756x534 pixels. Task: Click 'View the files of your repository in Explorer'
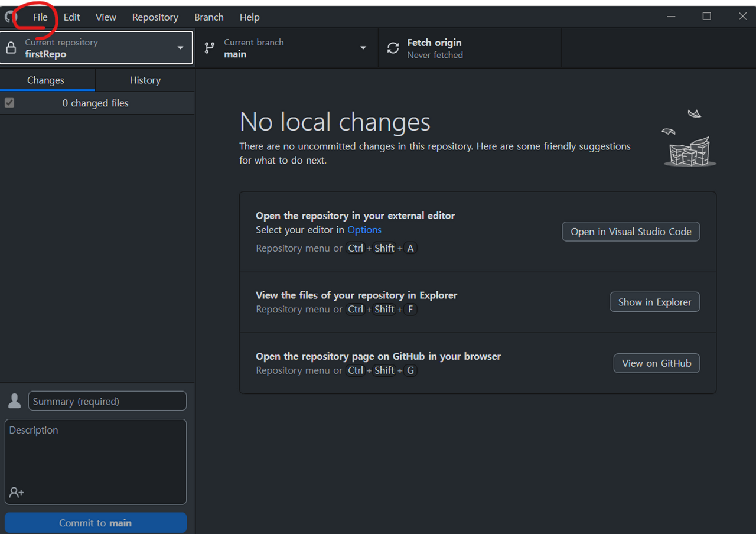tap(356, 295)
